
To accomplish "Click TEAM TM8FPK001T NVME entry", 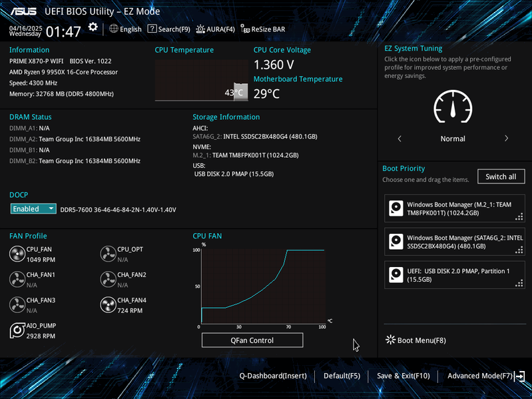I will [x=246, y=155].
